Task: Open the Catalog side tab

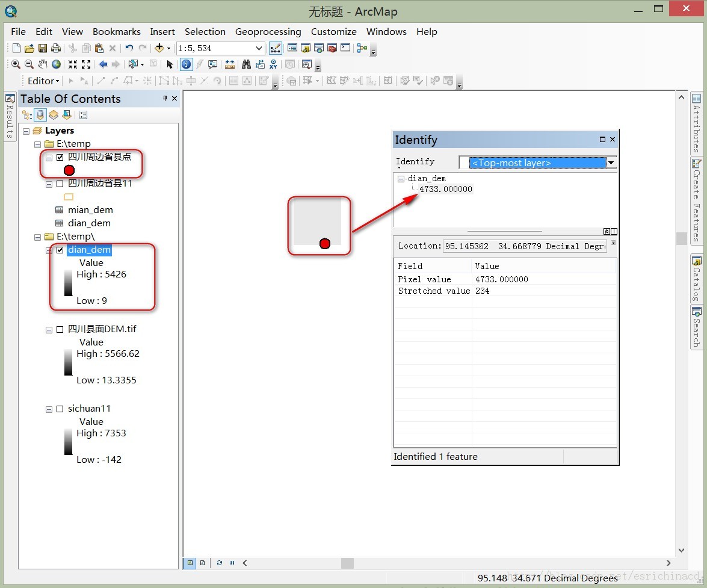Action: [697, 279]
